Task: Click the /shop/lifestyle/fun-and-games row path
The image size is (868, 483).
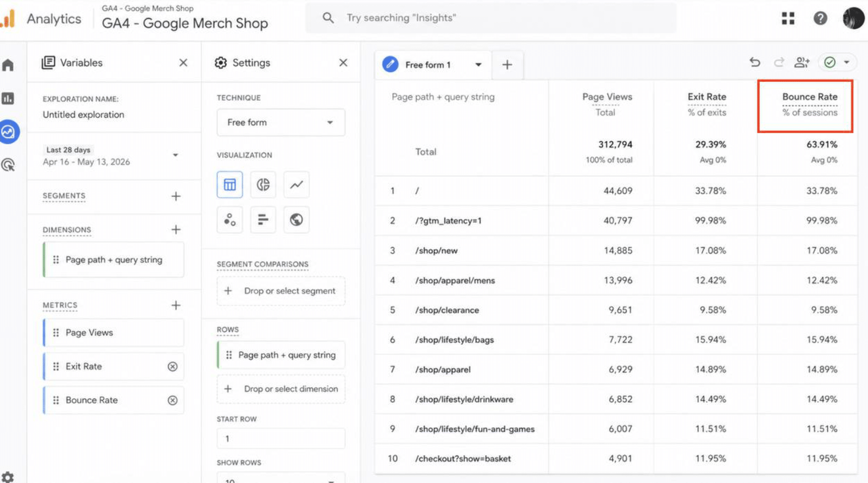Action: pyautogui.click(x=475, y=429)
